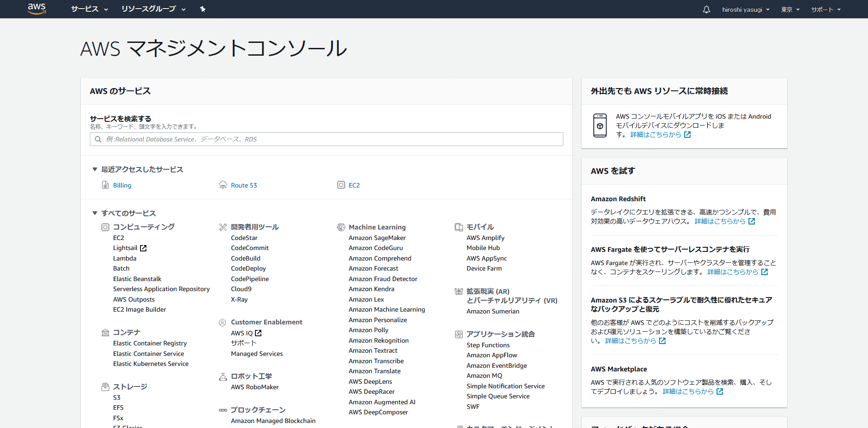Open CodePipeline service
The image size is (868, 428).
[250, 279]
